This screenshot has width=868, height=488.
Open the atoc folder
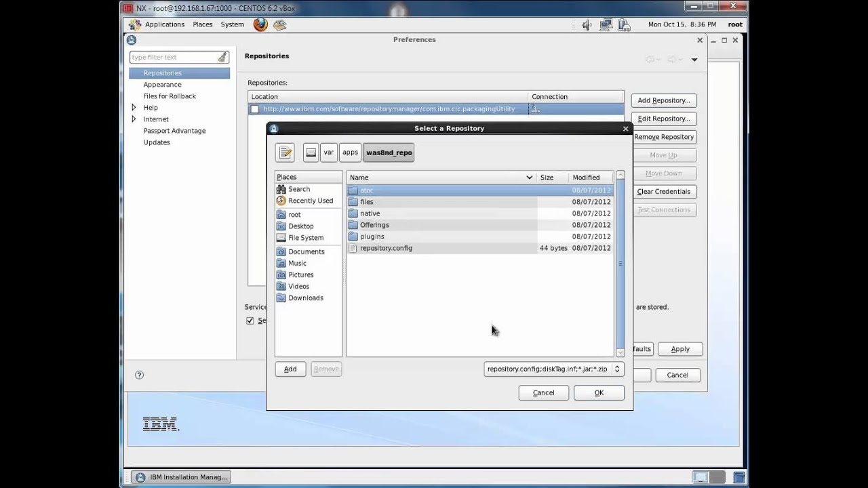(x=479, y=190)
